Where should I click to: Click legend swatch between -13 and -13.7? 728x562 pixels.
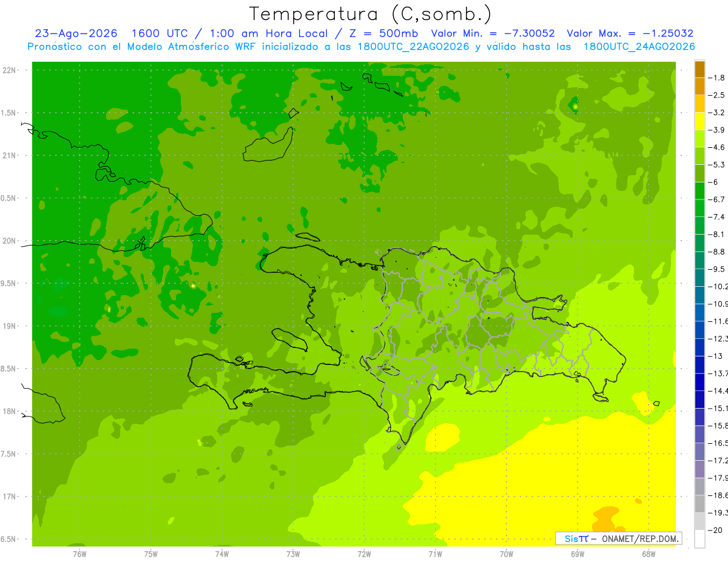[699, 364]
